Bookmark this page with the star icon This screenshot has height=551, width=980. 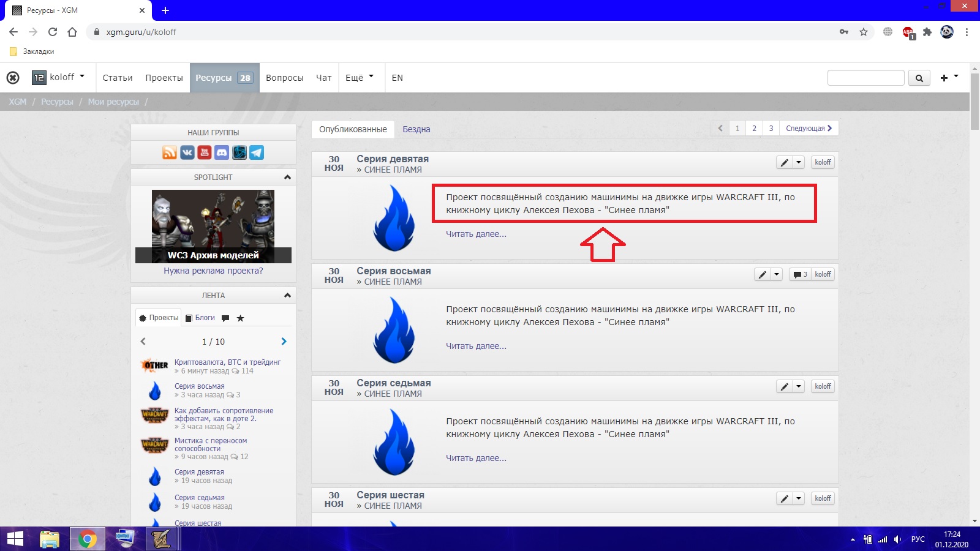pyautogui.click(x=864, y=32)
